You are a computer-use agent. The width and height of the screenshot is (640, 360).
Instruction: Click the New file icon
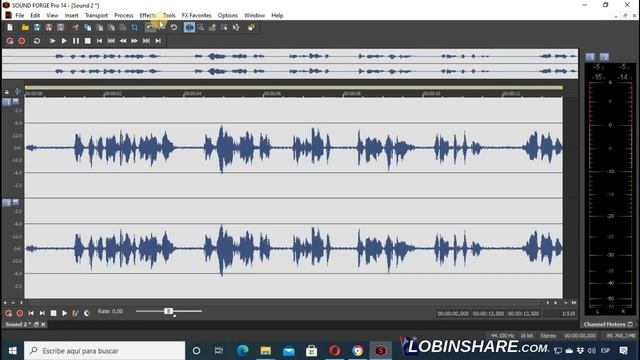10,27
